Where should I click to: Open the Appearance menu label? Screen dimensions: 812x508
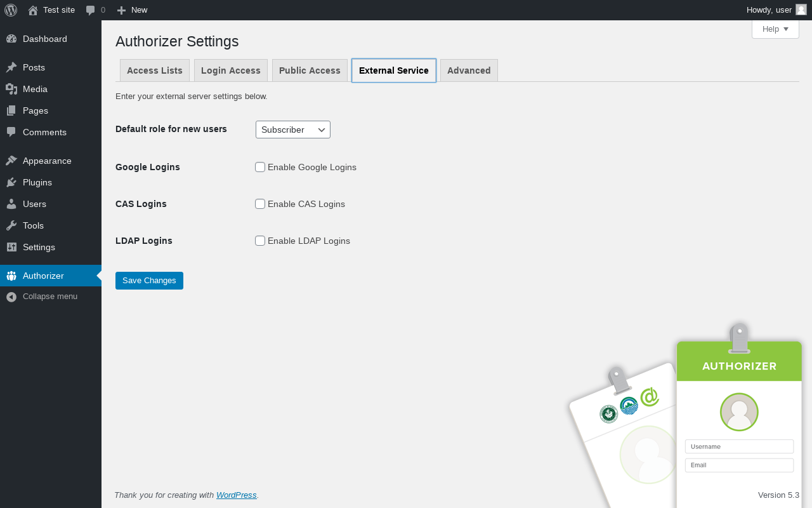coord(47,161)
